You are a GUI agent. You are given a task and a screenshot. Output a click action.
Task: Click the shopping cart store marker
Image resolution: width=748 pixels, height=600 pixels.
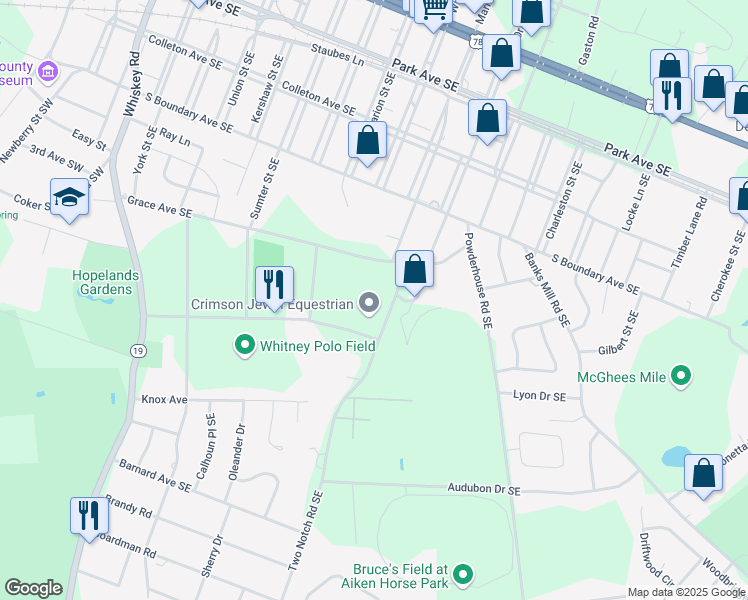click(434, 10)
